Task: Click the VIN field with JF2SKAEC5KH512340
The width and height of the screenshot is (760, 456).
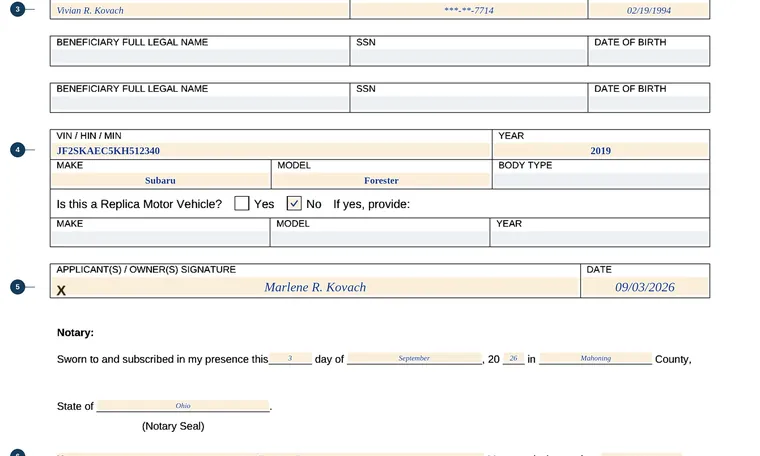Action: point(271,151)
